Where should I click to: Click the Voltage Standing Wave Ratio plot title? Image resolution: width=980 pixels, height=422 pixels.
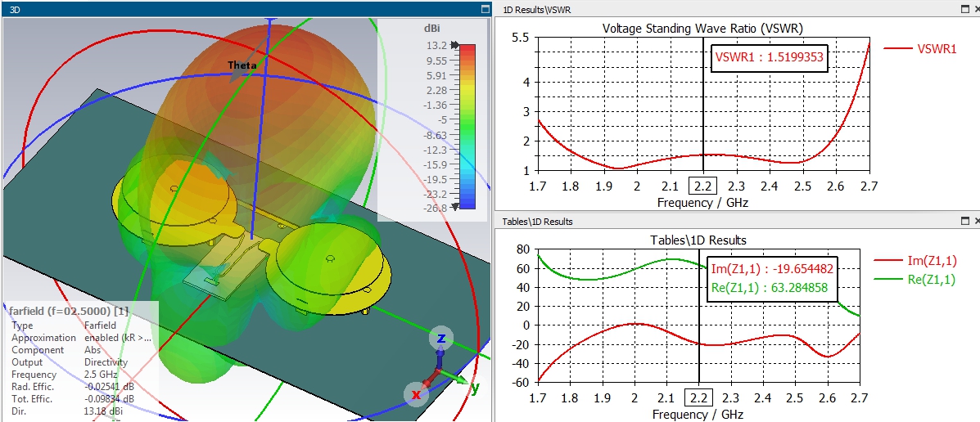[702, 28]
